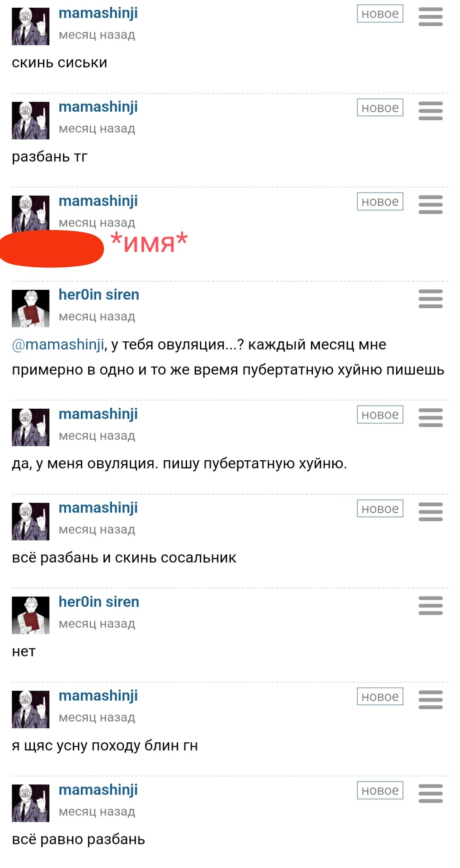Open her0in siren's profile from the ovulation comment
Viewport: 460px width, 868px height.
pyautogui.click(x=99, y=294)
